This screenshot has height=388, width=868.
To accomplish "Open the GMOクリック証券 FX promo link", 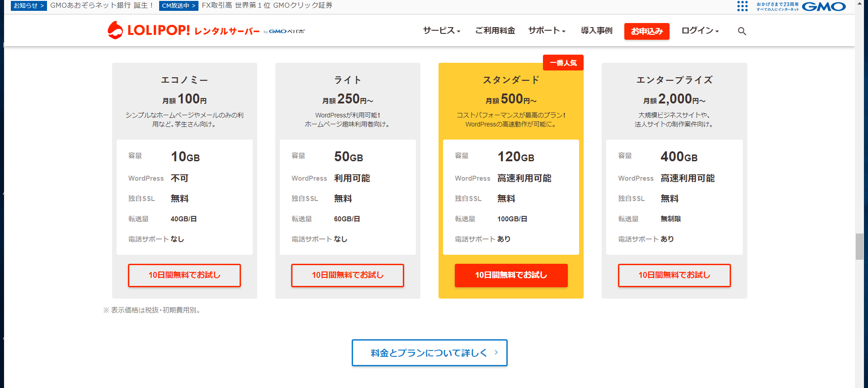I will (x=267, y=5).
